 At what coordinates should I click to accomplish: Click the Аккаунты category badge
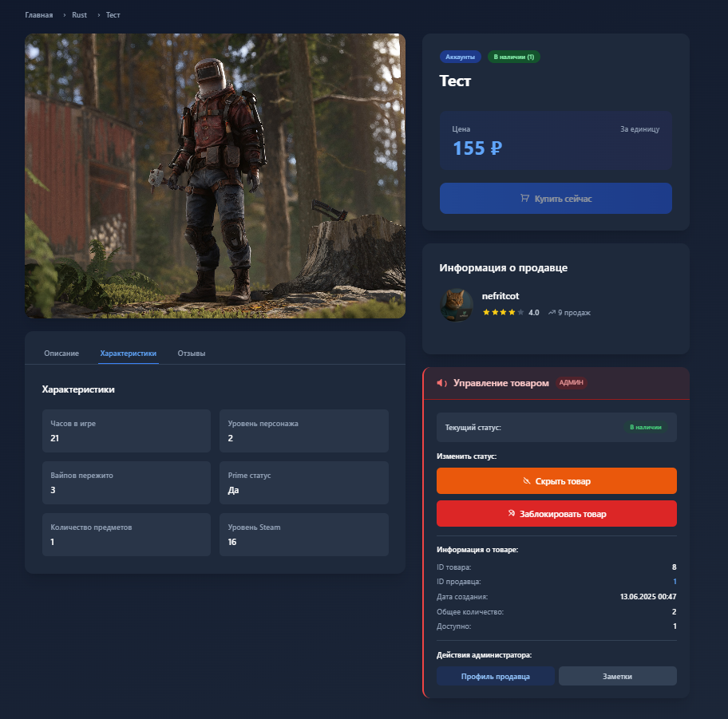tap(460, 57)
